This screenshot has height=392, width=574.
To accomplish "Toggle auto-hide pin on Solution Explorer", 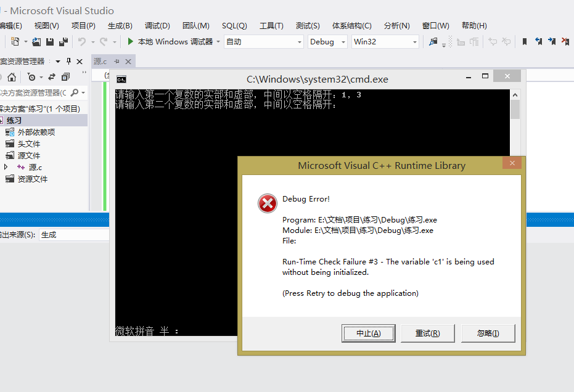I will (68, 62).
